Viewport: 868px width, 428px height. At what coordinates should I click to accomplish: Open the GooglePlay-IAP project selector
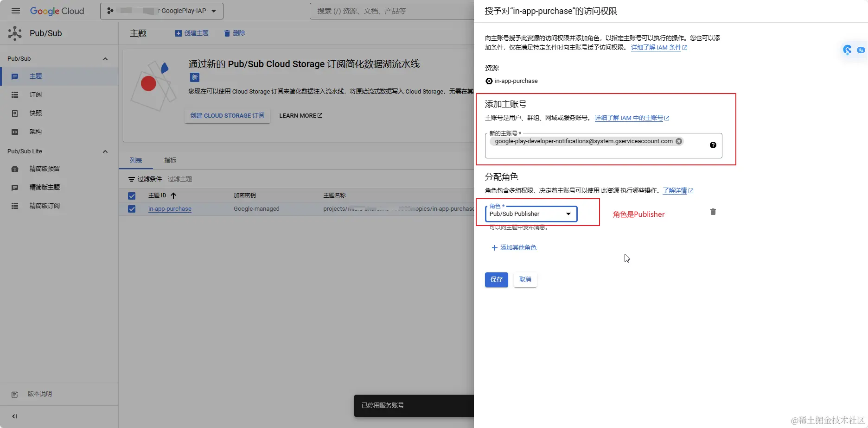pyautogui.click(x=161, y=11)
